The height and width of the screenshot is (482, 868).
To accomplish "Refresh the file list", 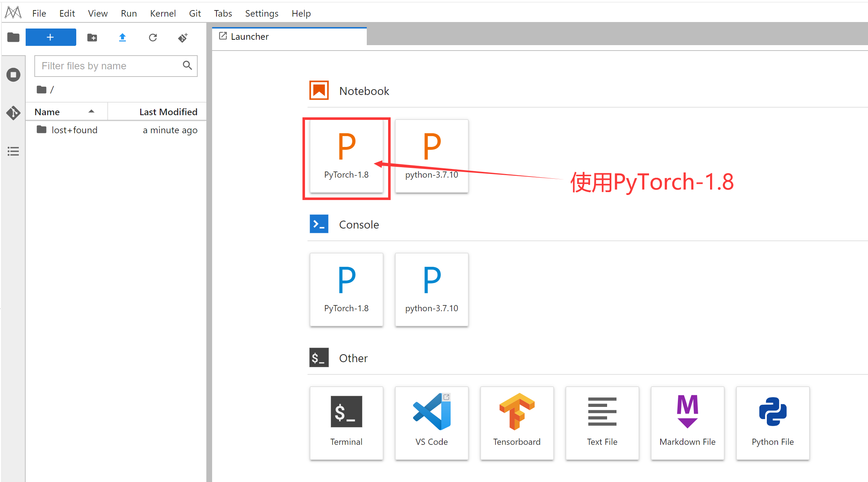I will tap(153, 38).
